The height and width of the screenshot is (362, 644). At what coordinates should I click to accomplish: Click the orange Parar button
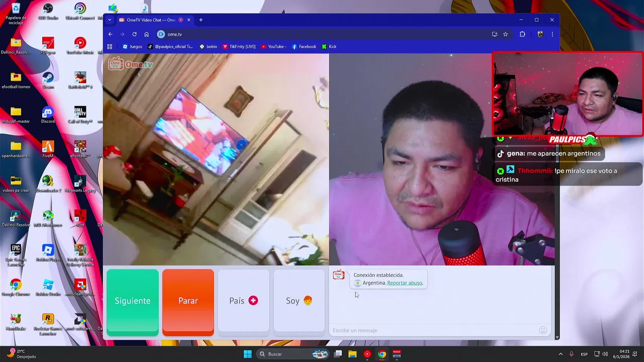click(188, 302)
